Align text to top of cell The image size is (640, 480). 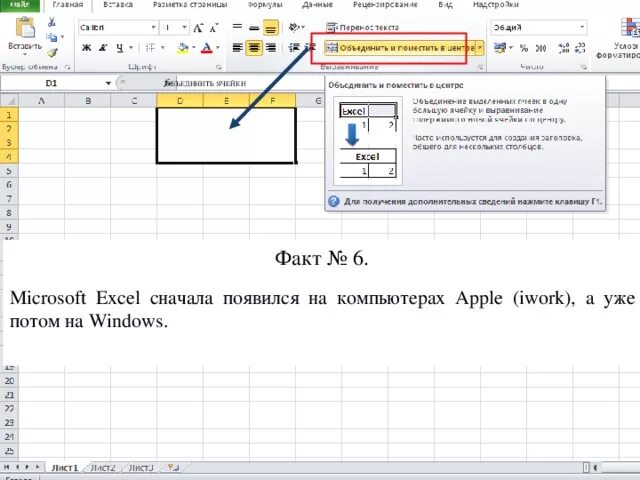237,27
